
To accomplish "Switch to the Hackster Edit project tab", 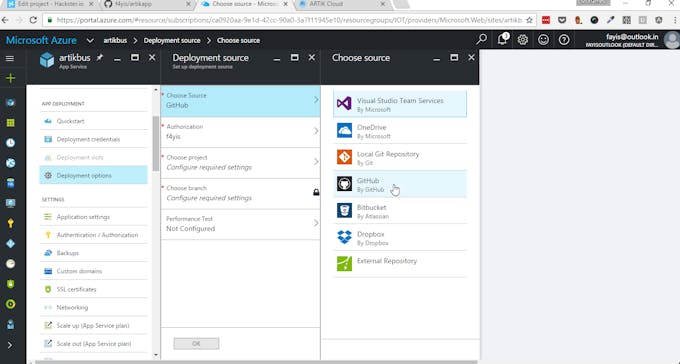I will pos(50,4).
